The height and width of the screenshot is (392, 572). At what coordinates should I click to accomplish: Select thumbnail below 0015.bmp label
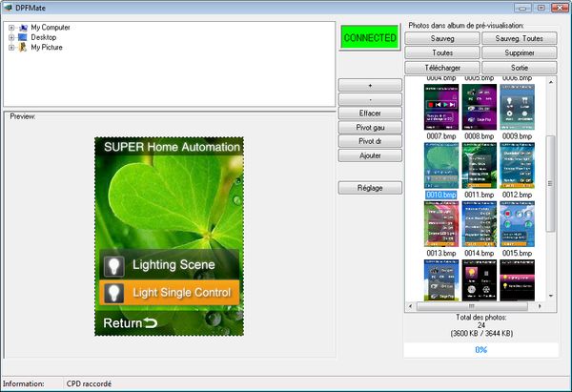tap(517, 280)
